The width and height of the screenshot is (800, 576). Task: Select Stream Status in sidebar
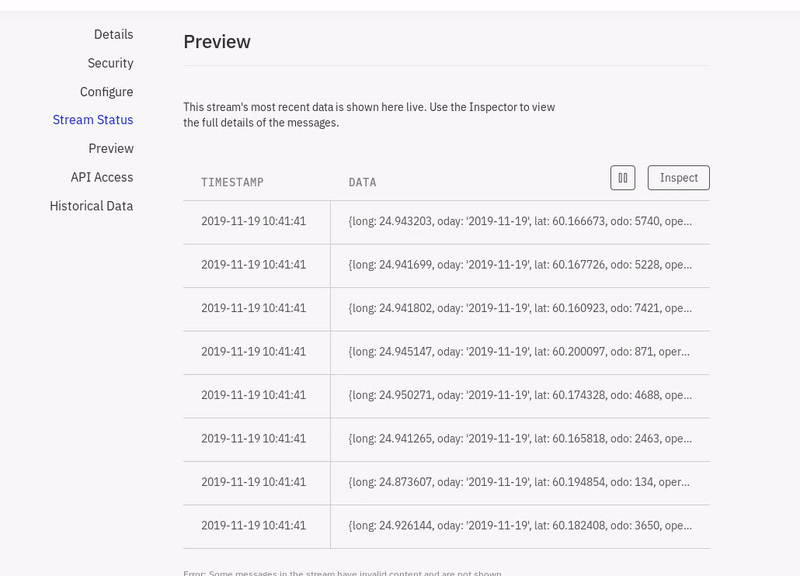click(93, 120)
